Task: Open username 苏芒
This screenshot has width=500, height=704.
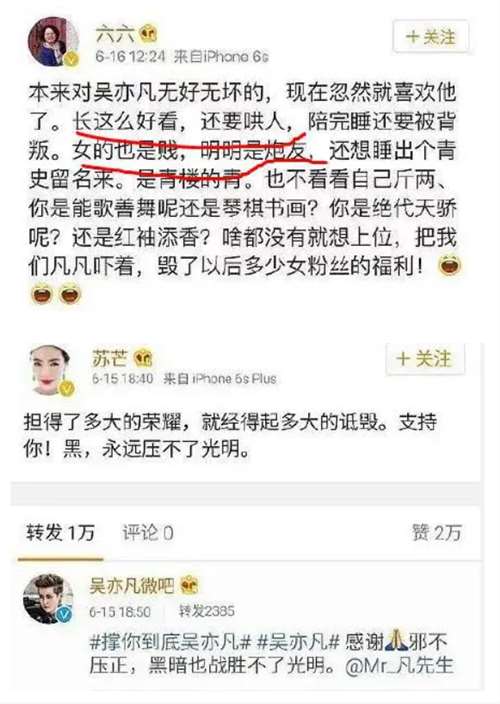Action: coord(110,358)
